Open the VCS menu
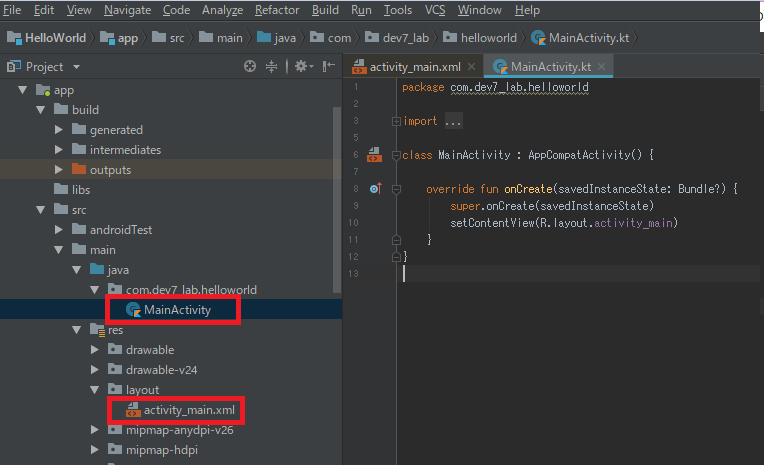Image resolution: width=764 pixels, height=465 pixels. pyautogui.click(x=435, y=10)
